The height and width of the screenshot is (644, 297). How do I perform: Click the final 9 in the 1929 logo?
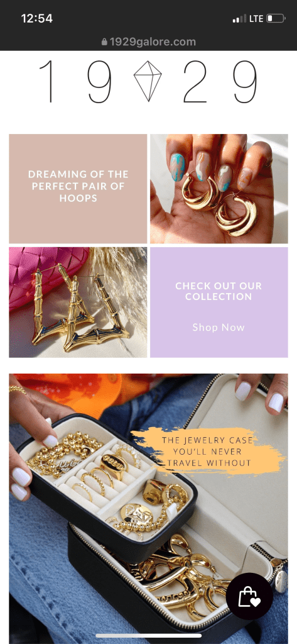click(x=246, y=81)
